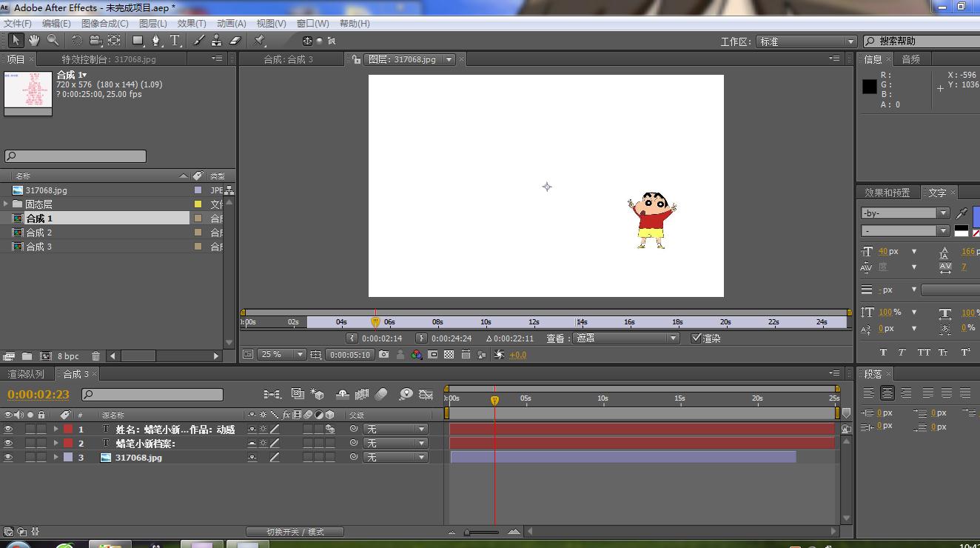The image size is (980, 548).
Task: Select the Pan Behind anchor point tool
Action: tap(114, 40)
